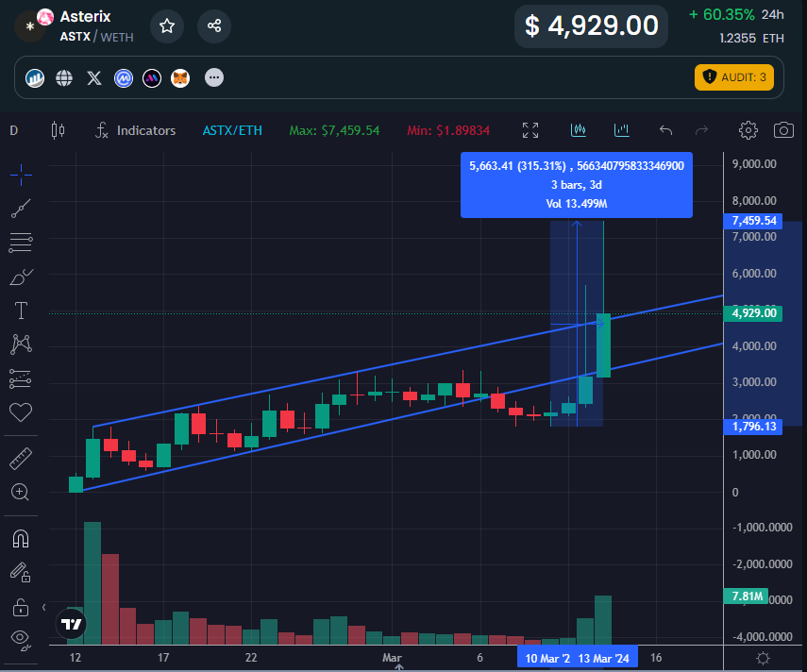Select the Fibonacci retracement tool
This screenshot has height=672, width=807.
(x=21, y=243)
